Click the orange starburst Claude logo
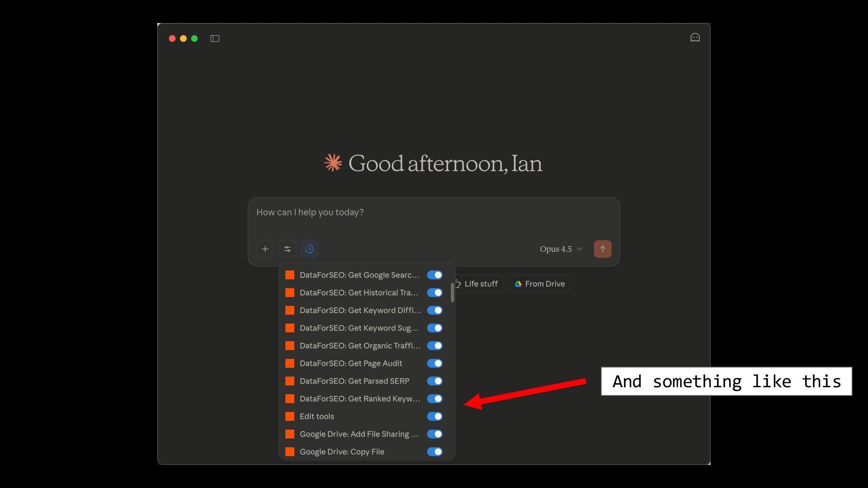Image resolution: width=868 pixels, height=488 pixels. pyautogui.click(x=333, y=163)
